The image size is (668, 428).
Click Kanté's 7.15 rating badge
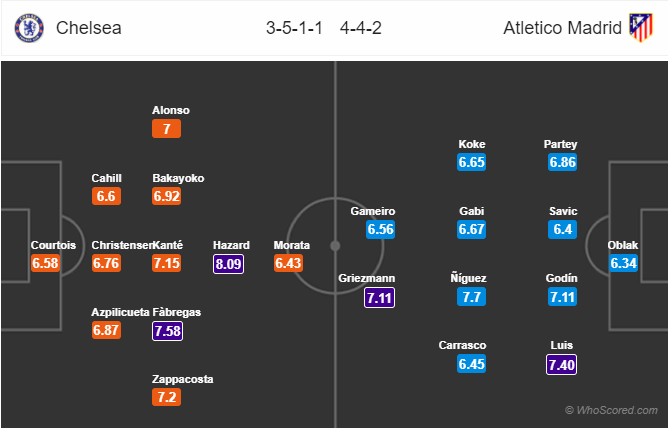click(x=168, y=264)
